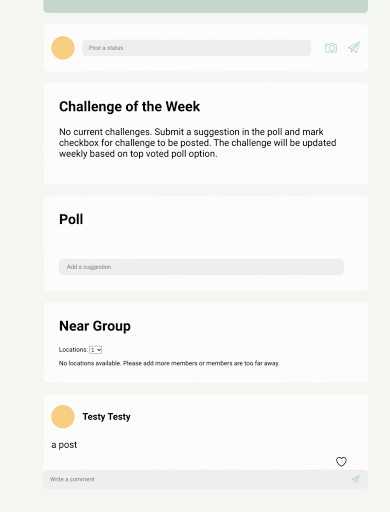Click the avatar beside status input
Screen dimensions: 390x512
63,48
